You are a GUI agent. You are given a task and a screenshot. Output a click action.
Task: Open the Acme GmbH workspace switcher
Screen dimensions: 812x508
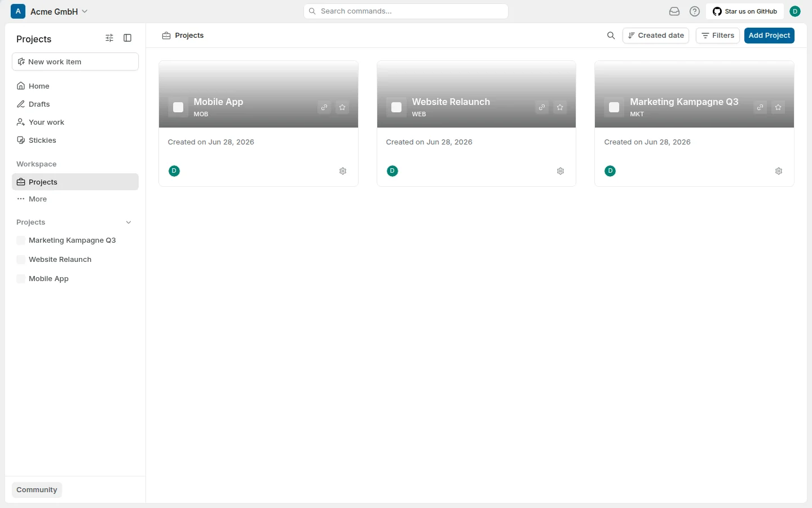50,11
